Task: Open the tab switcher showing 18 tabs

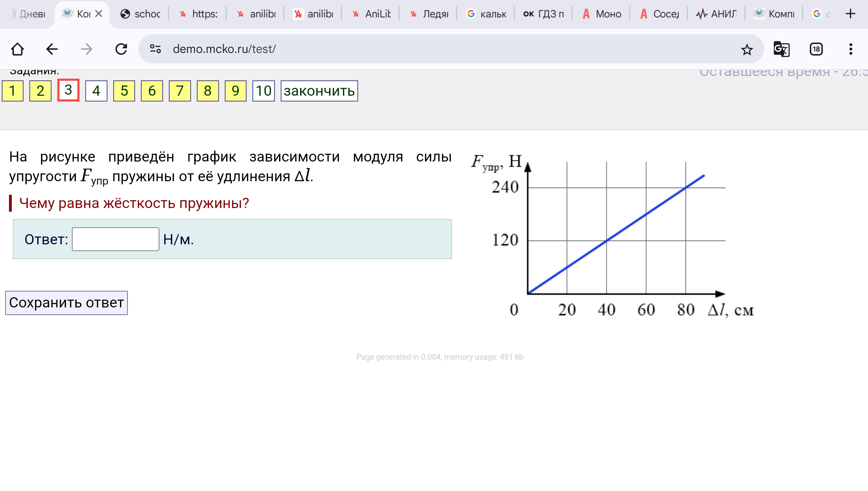Action: coord(816,49)
